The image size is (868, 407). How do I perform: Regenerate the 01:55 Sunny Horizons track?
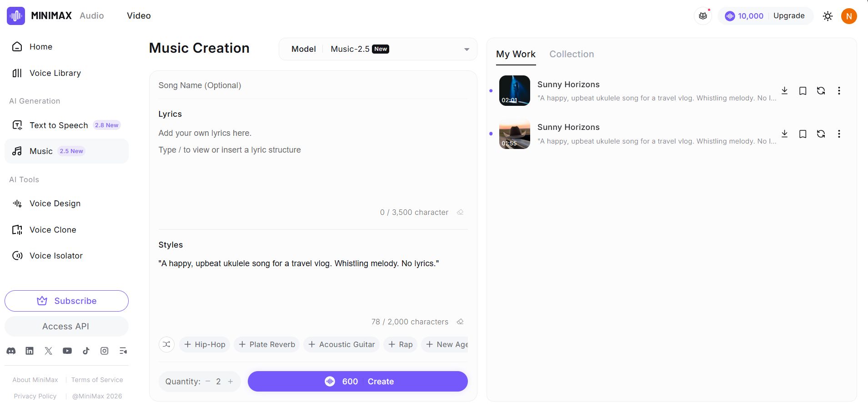coord(821,134)
